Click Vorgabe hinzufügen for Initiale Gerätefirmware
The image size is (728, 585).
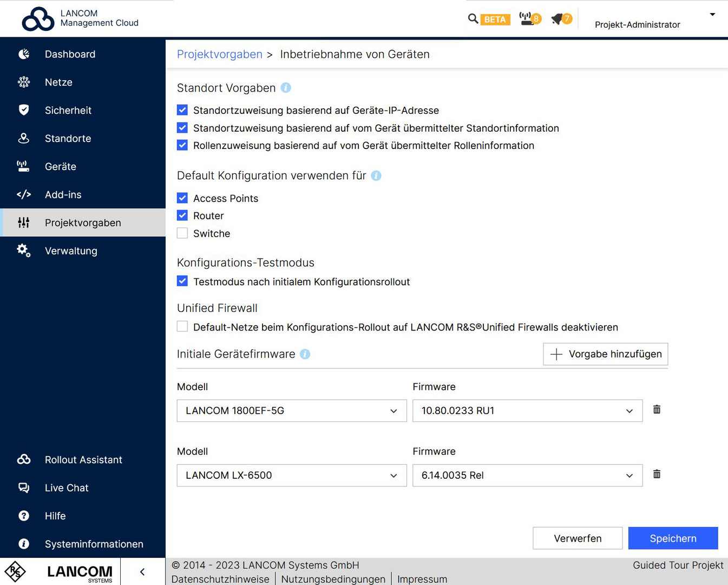click(605, 354)
